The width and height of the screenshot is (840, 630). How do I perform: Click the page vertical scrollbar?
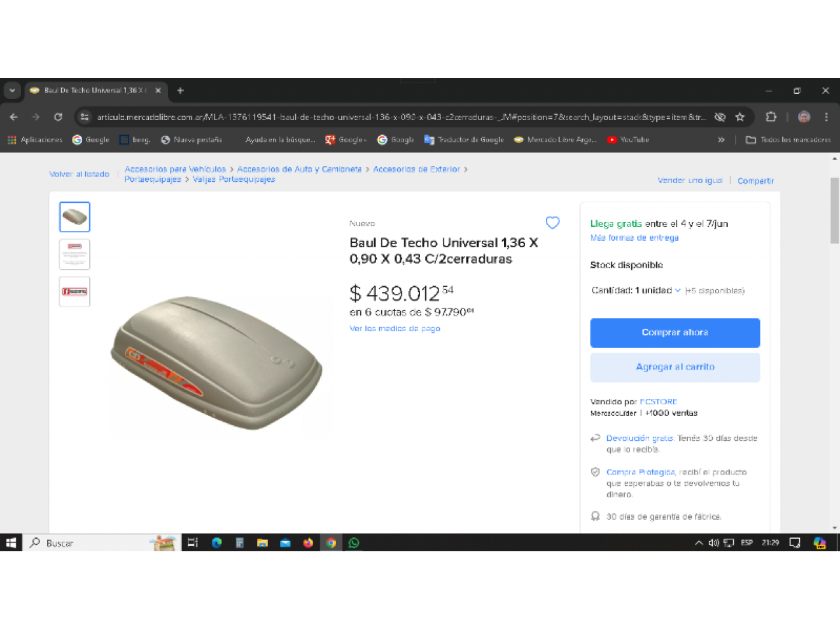pos(835,210)
